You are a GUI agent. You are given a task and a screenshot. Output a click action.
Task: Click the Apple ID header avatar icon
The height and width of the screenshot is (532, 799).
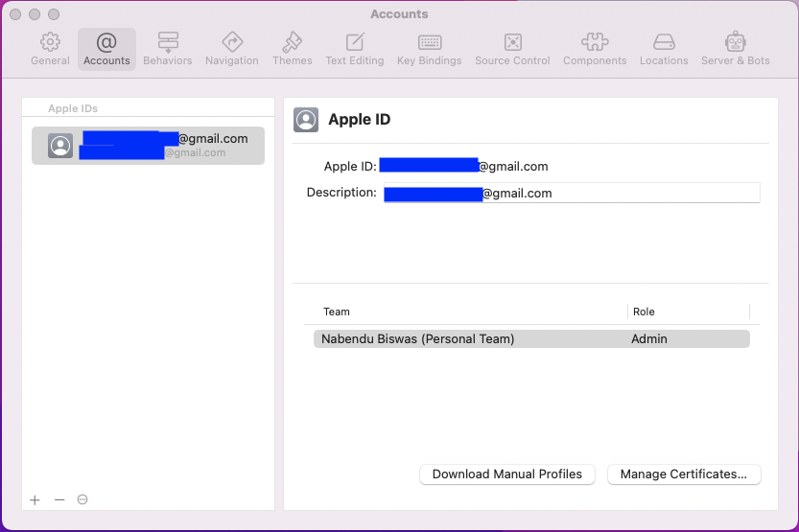(x=306, y=120)
